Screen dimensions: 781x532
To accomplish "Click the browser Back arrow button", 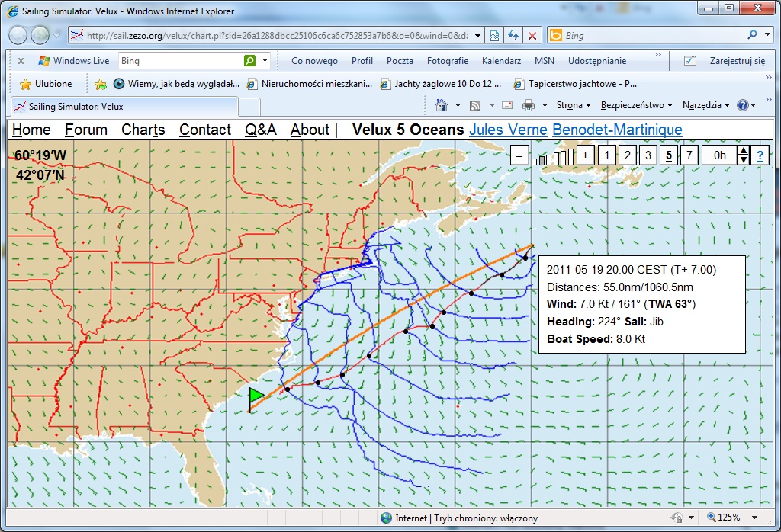I will [x=18, y=35].
